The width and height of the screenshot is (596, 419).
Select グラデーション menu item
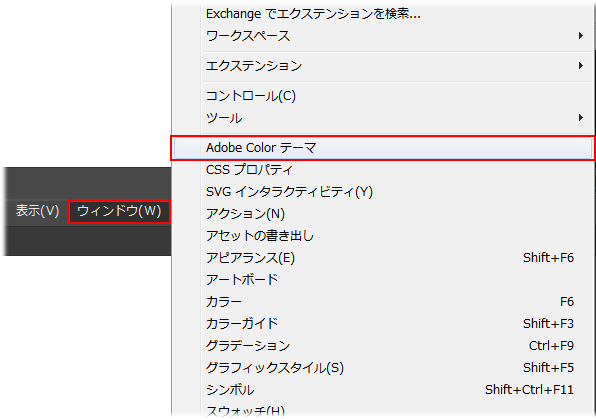click(382, 346)
